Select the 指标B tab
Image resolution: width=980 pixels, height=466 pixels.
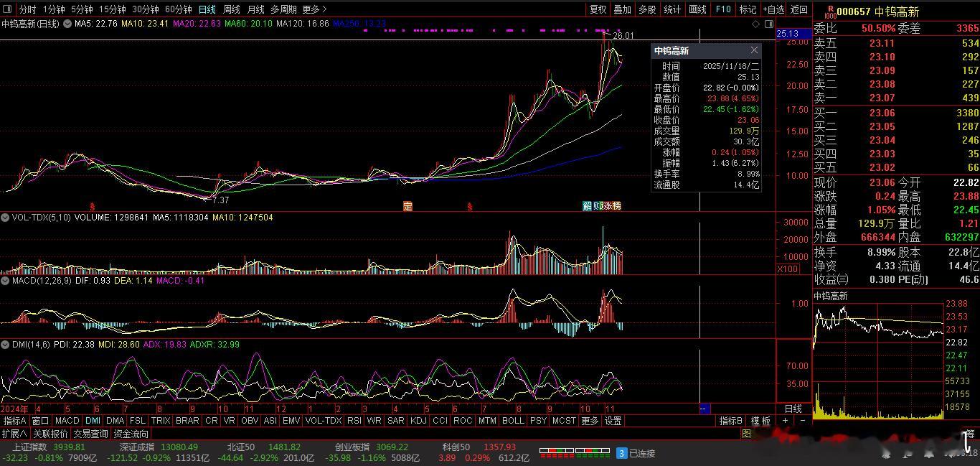[x=732, y=421]
